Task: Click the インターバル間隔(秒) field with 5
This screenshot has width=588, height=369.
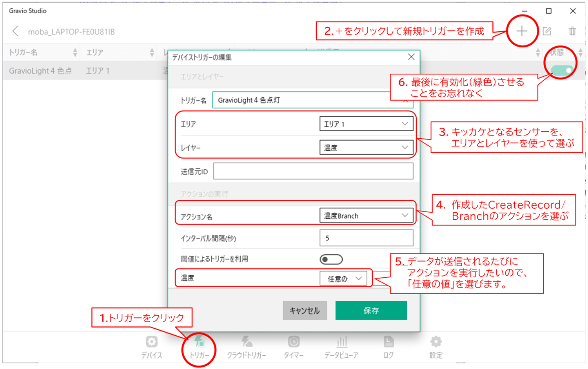Action: pyautogui.click(x=367, y=238)
